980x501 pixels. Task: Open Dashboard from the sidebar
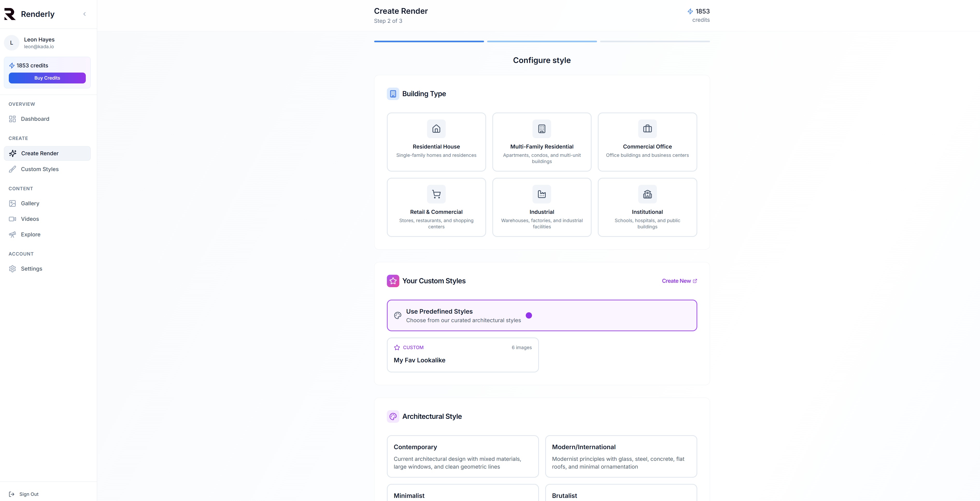47,119
